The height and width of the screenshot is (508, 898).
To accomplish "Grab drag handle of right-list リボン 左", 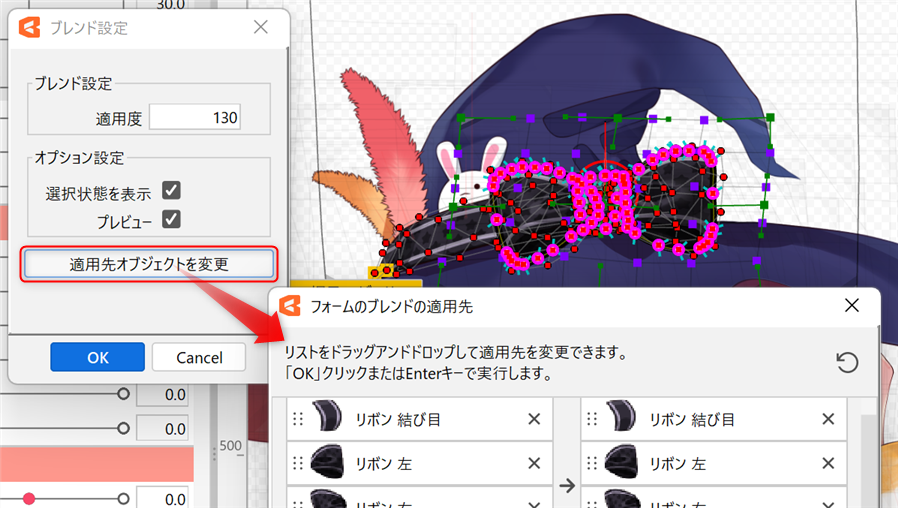I will click(x=592, y=463).
